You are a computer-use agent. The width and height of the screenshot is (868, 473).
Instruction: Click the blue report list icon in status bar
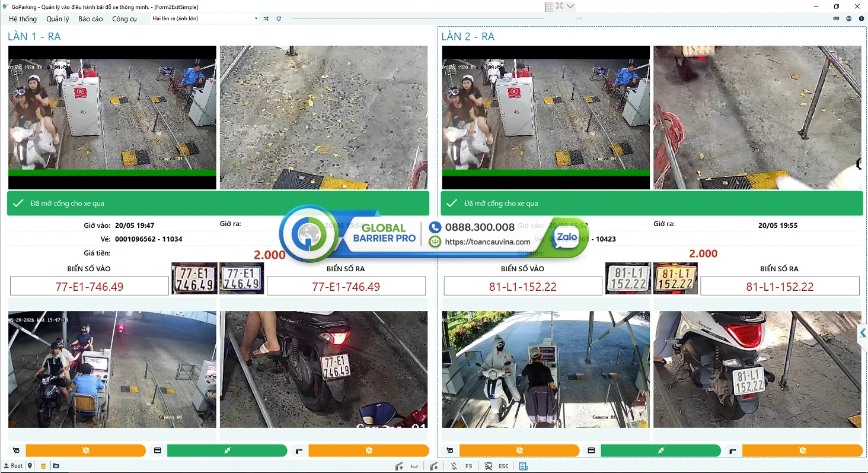coord(523,466)
